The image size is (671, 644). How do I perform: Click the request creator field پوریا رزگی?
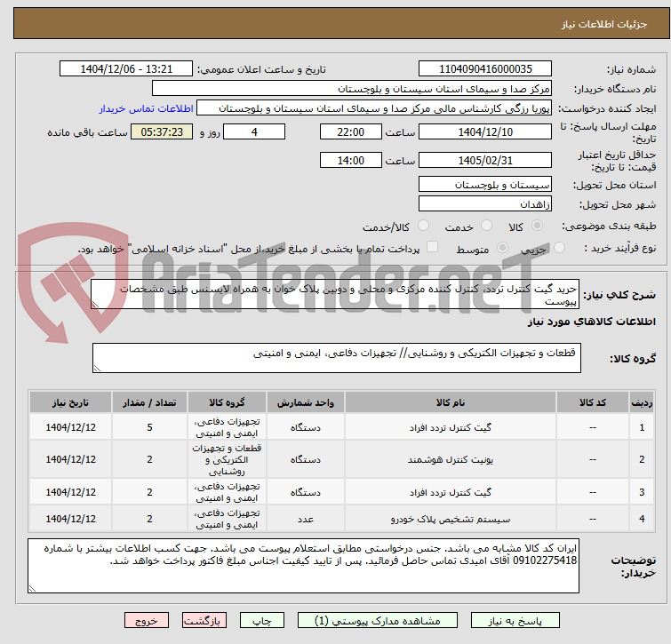point(374,108)
